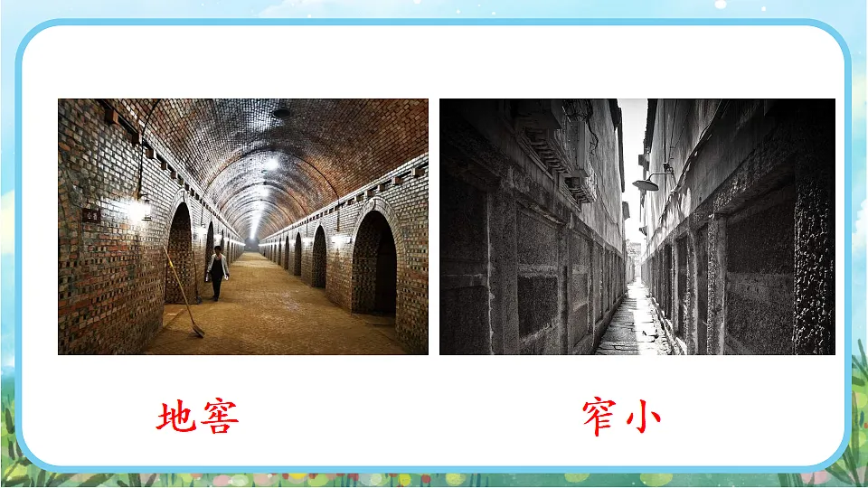This screenshot has width=868, height=488.
Task: Click the bright sky strip above the alley
Action: point(633,145)
